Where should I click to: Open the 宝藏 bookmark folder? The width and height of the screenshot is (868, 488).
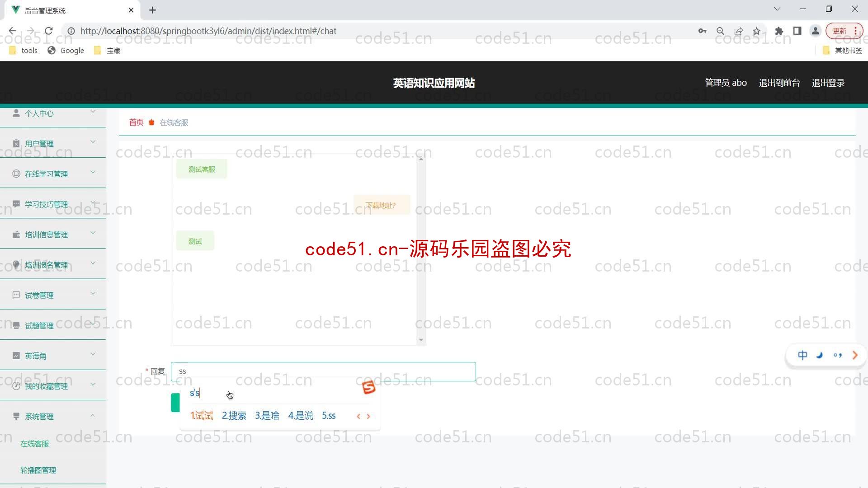pyautogui.click(x=107, y=51)
